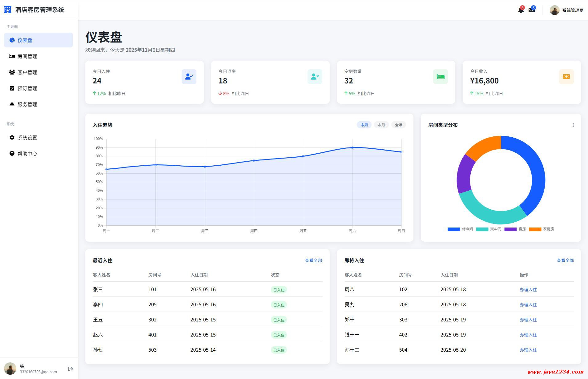Open 房间管理 in the sidebar
The width and height of the screenshot is (588, 379).
[x=27, y=56]
